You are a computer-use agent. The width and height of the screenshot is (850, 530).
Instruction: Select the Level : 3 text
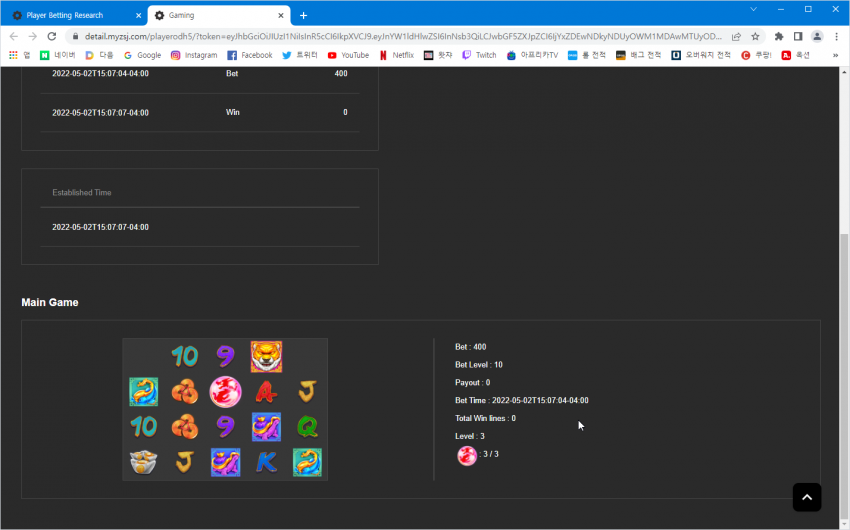click(x=470, y=436)
